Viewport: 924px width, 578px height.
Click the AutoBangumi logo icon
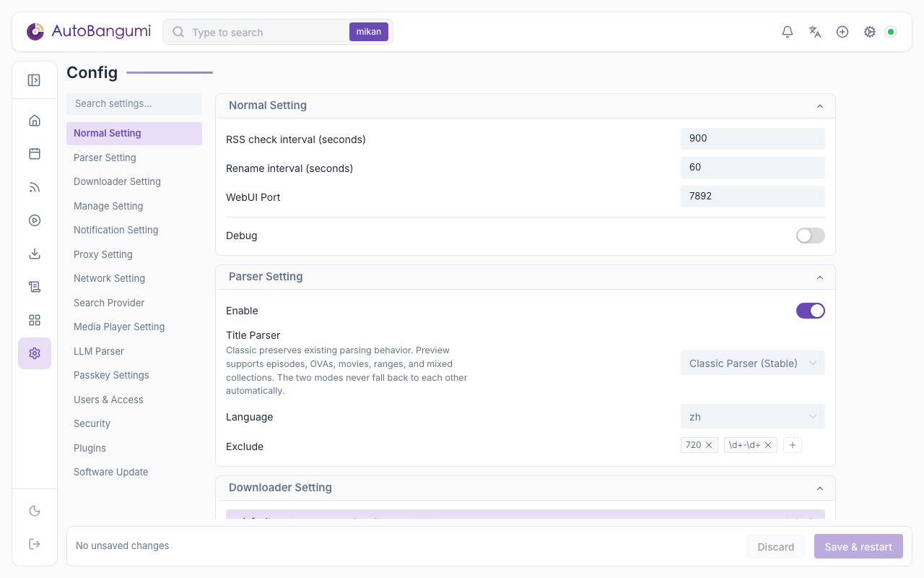coord(35,32)
